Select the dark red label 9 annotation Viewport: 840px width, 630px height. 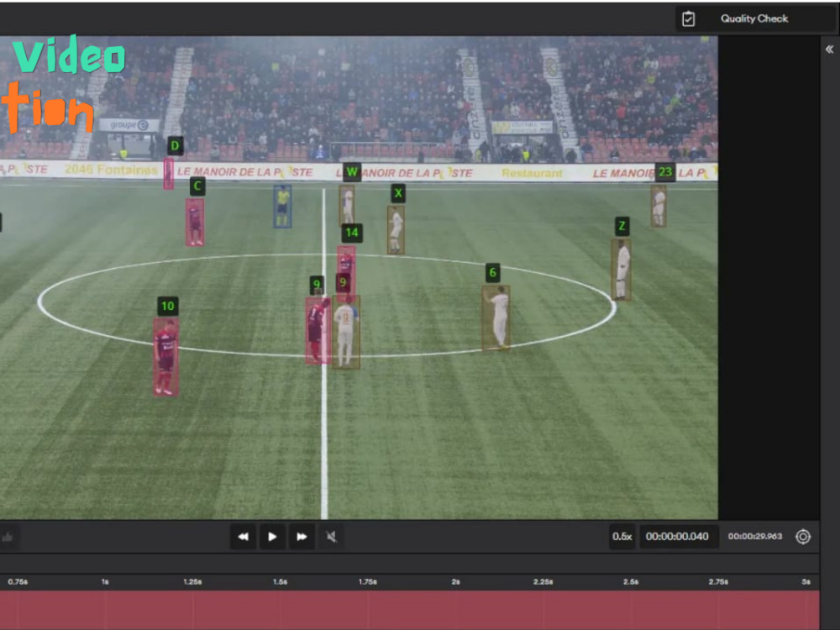tap(343, 282)
